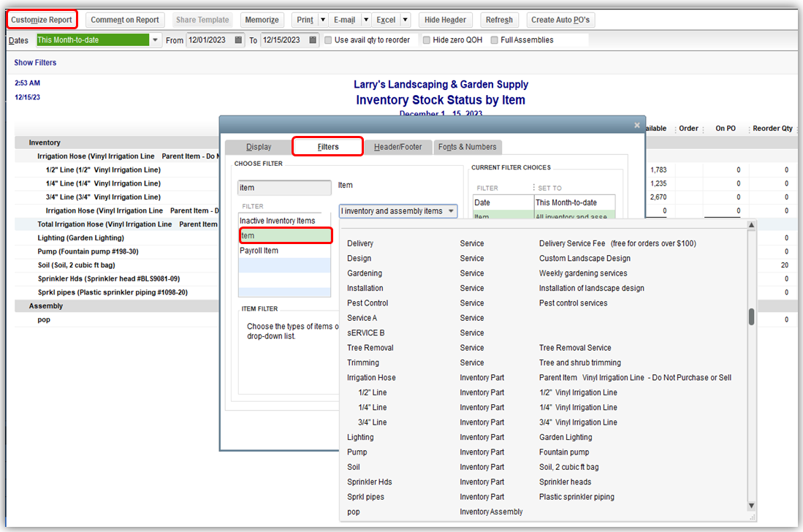803x532 pixels.
Task: Click the item list scroll-up arrow
Action: click(751, 225)
